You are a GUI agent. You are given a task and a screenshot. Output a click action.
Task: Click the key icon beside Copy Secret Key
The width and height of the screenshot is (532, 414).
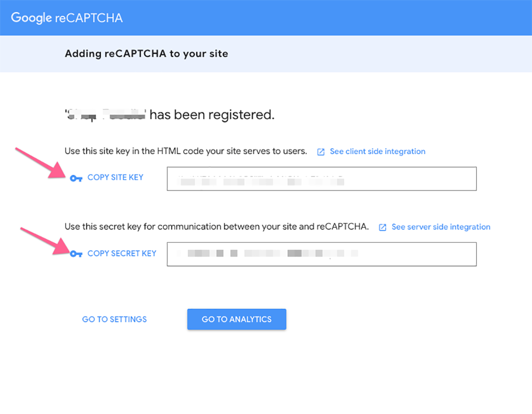coord(76,254)
